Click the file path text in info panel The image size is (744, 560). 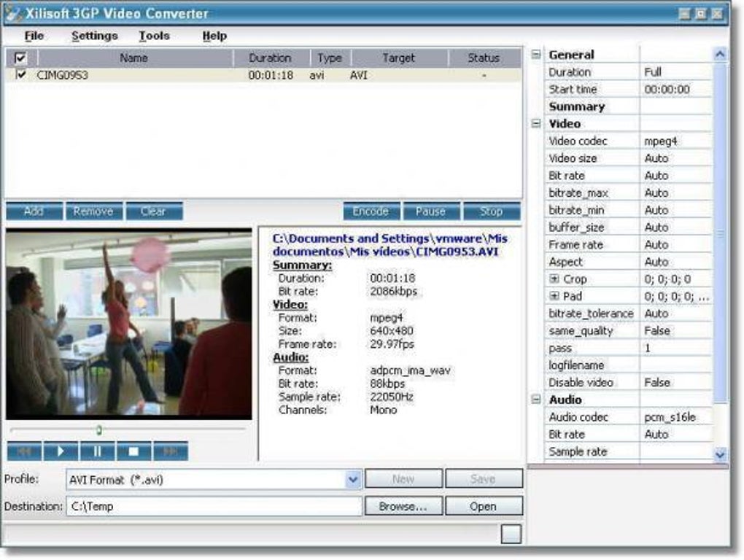tap(390, 245)
